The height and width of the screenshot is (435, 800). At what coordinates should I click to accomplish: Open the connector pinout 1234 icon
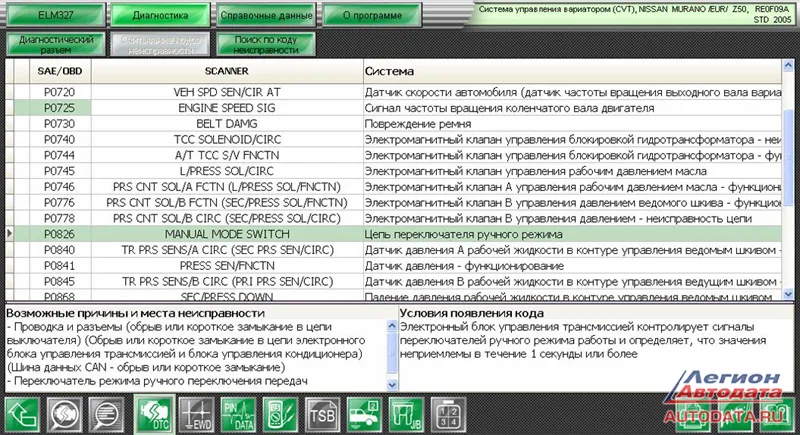448,415
